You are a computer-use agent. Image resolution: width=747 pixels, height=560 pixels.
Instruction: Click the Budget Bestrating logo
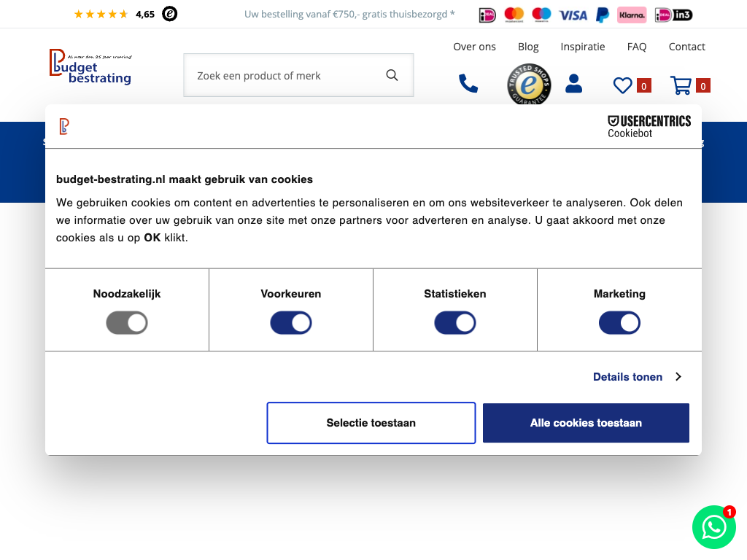tap(90, 67)
